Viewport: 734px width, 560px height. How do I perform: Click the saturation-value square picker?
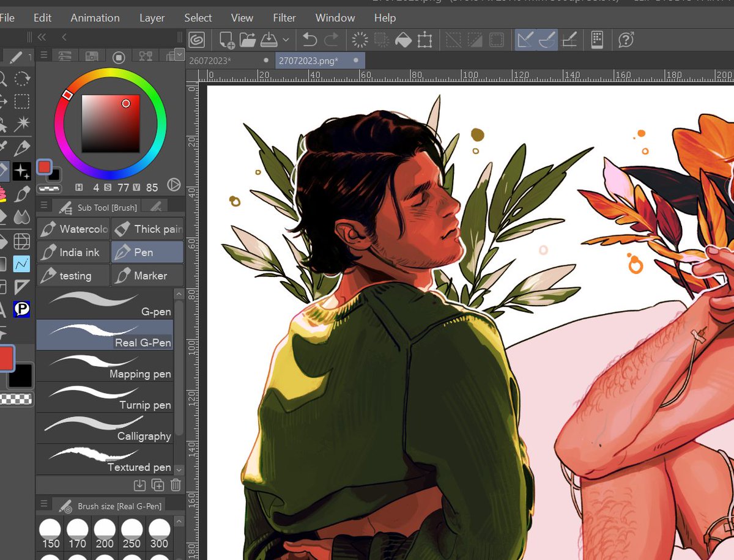tap(111, 123)
